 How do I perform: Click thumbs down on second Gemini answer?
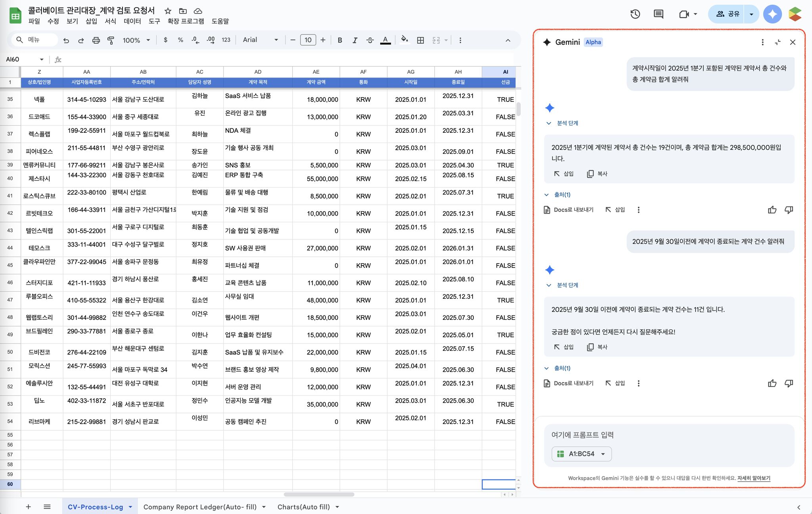(x=789, y=383)
